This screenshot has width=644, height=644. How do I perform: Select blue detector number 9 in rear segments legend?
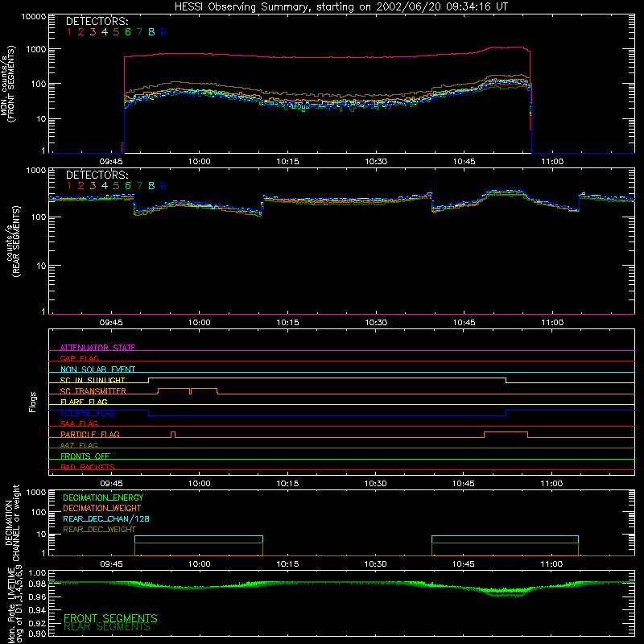tap(163, 186)
